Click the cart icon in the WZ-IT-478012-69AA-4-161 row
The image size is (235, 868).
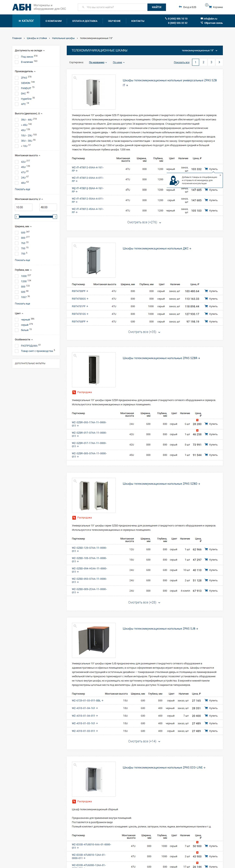click(206, 169)
